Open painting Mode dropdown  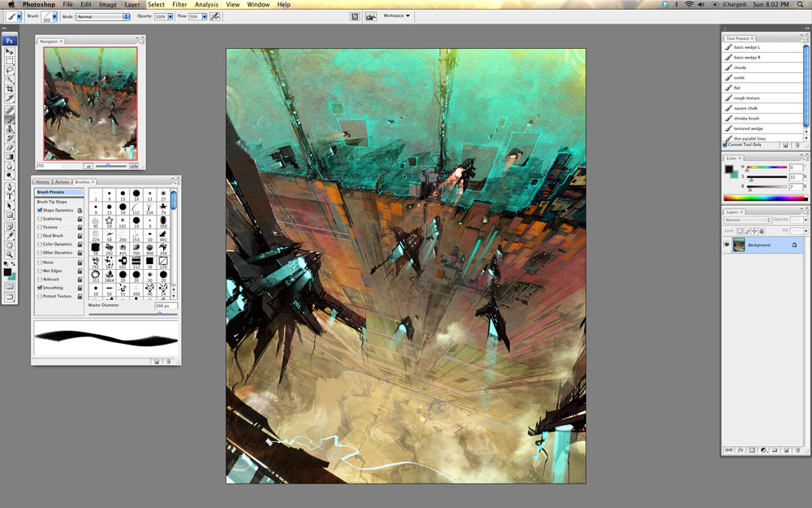tap(102, 16)
